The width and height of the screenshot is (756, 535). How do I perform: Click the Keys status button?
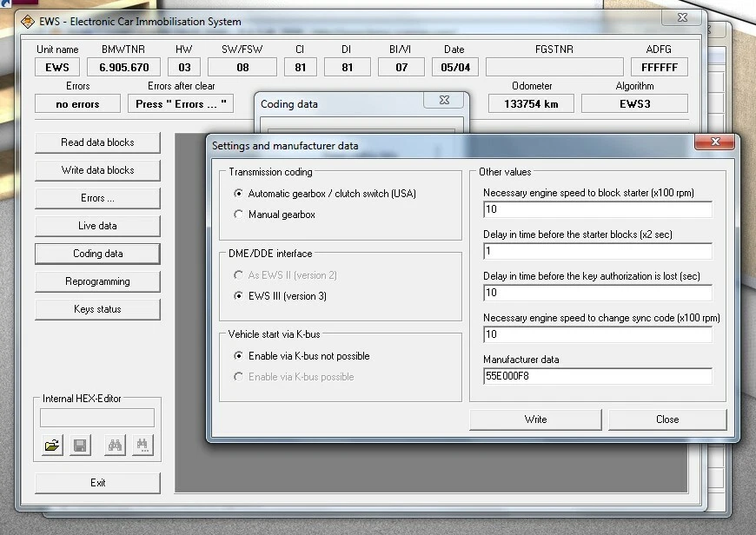point(97,309)
